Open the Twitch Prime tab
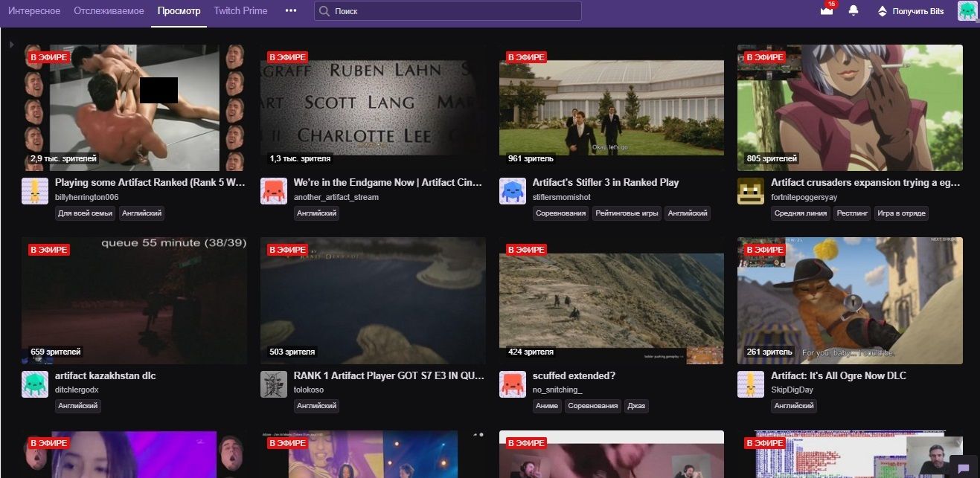This screenshot has width=980, height=478. [240, 11]
